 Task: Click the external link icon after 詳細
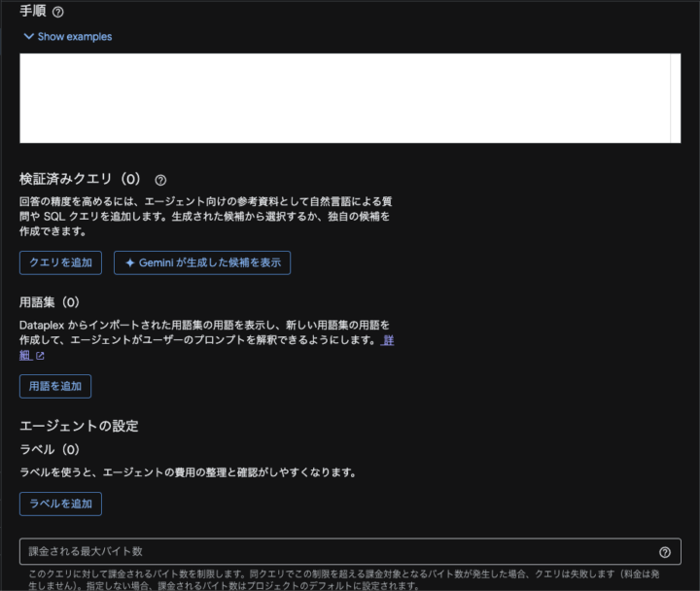pyautogui.click(x=40, y=356)
